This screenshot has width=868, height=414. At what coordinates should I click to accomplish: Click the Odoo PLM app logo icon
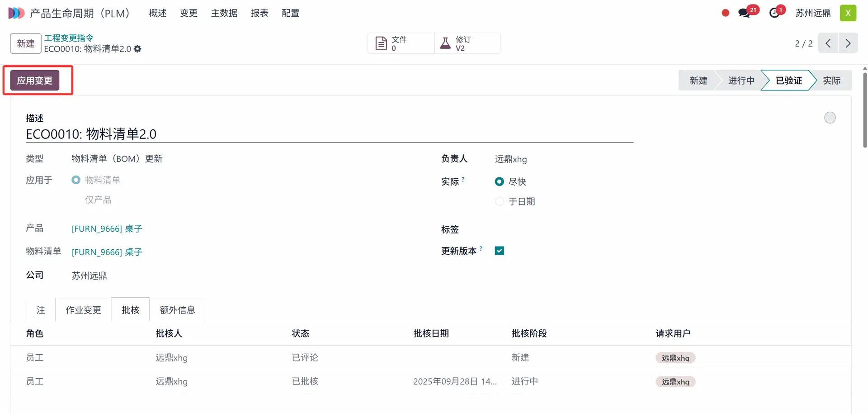[x=16, y=13]
